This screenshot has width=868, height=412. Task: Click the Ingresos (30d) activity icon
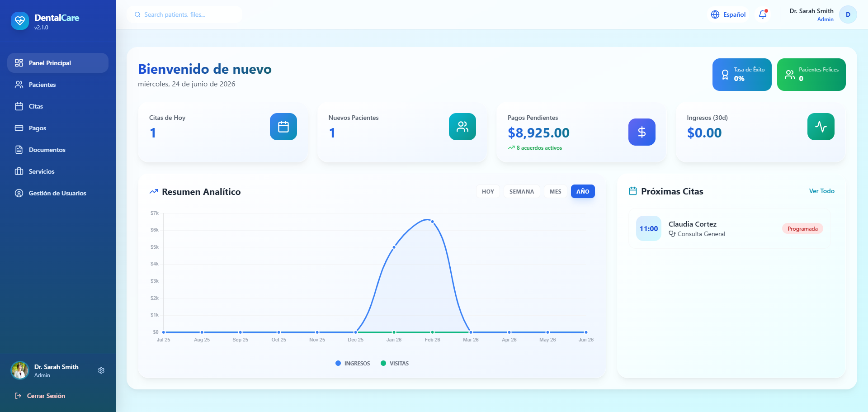click(x=821, y=127)
